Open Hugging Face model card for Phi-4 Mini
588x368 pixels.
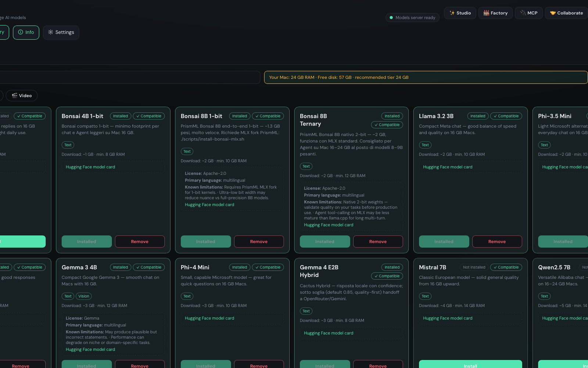point(209,318)
